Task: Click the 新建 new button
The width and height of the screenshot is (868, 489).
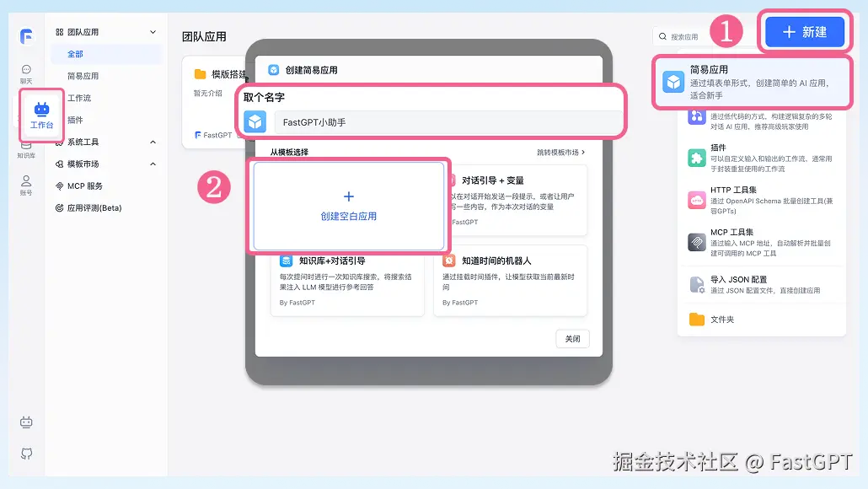Action: 805,32
